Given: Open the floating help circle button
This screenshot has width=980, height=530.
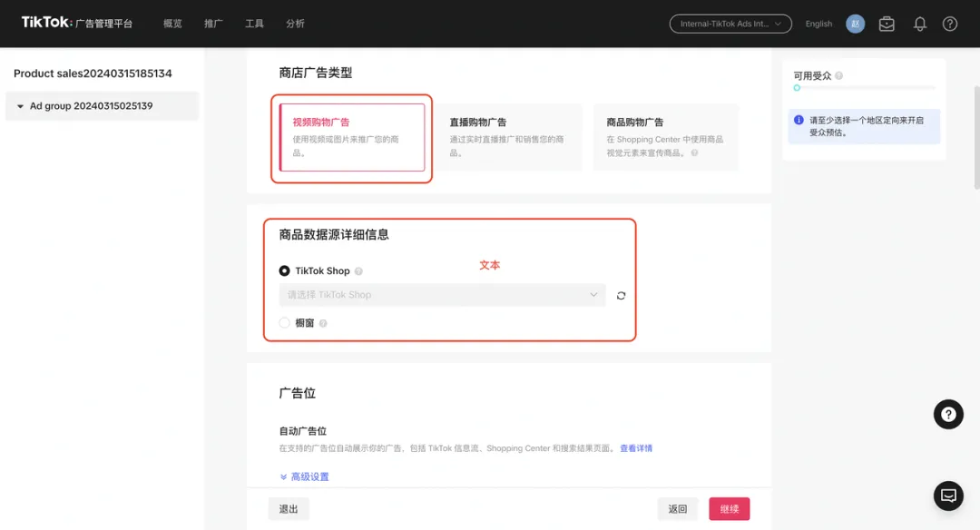Looking at the screenshot, I should click(x=948, y=415).
